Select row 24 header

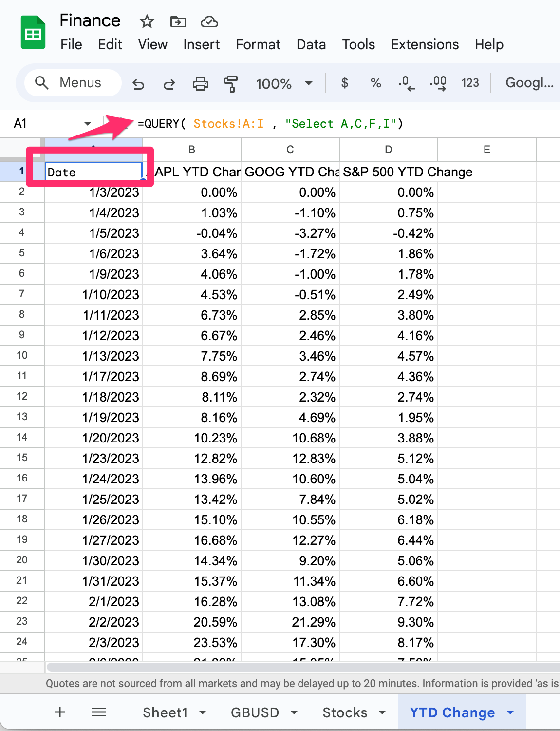point(22,642)
